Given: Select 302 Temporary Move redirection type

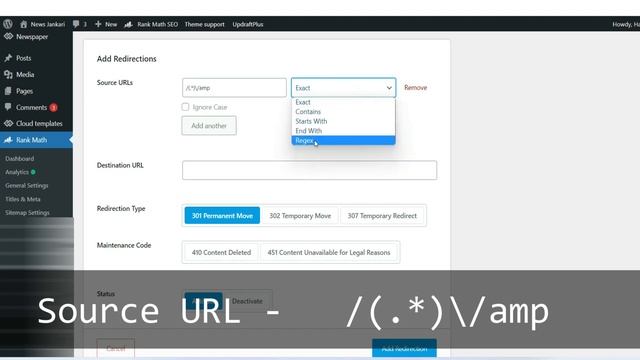Looking at the screenshot, I should 300,216.
